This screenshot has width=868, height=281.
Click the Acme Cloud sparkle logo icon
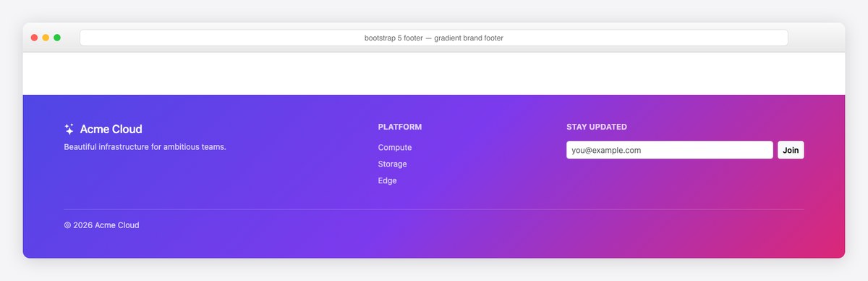click(x=69, y=129)
